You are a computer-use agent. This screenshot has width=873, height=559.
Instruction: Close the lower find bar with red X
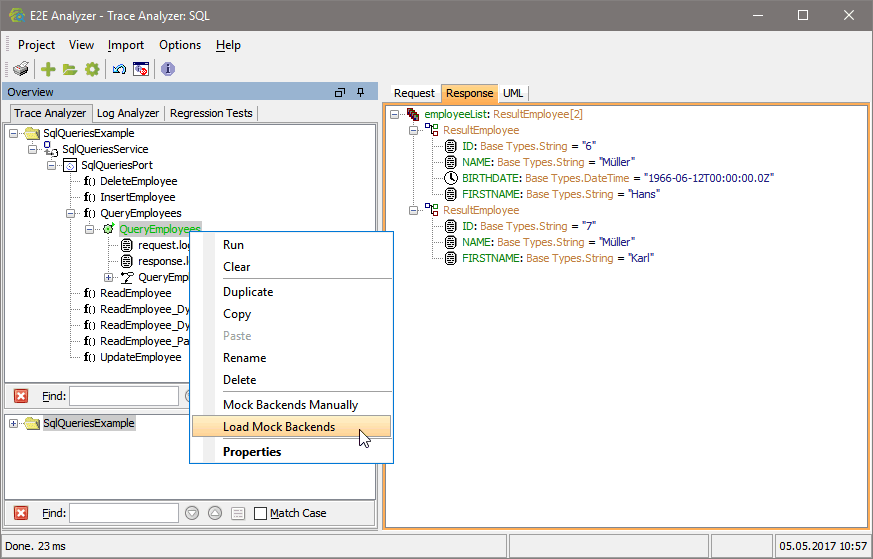pyautogui.click(x=21, y=513)
